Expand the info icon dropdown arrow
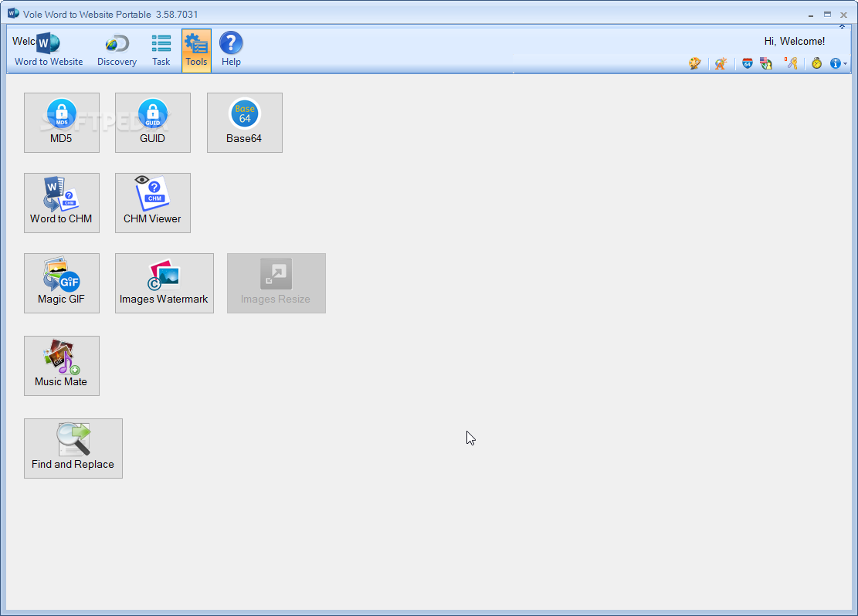 pyautogui.click(x=846, y=64)
